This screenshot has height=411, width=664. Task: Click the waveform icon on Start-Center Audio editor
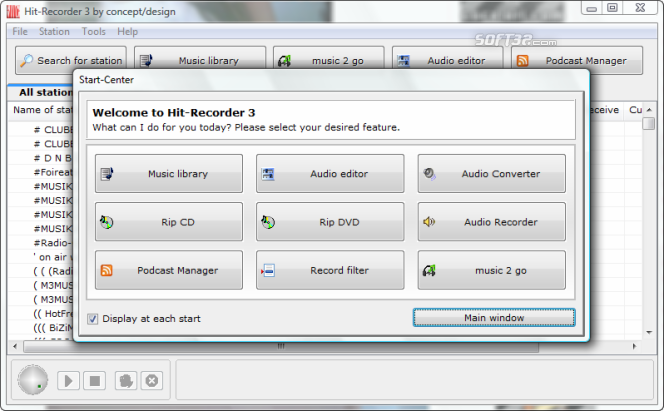(268, 174)
